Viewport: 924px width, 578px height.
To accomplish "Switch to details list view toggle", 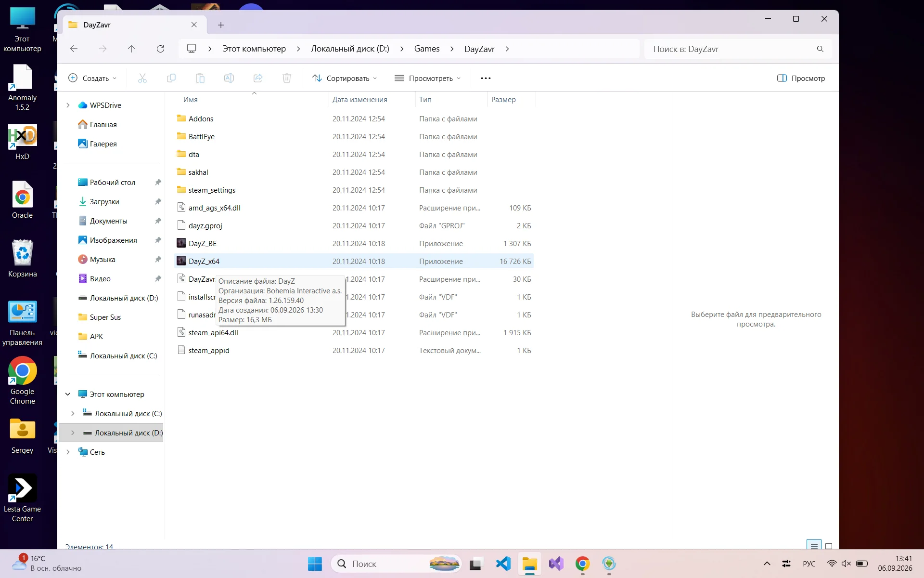I will [x=814, y=546].
